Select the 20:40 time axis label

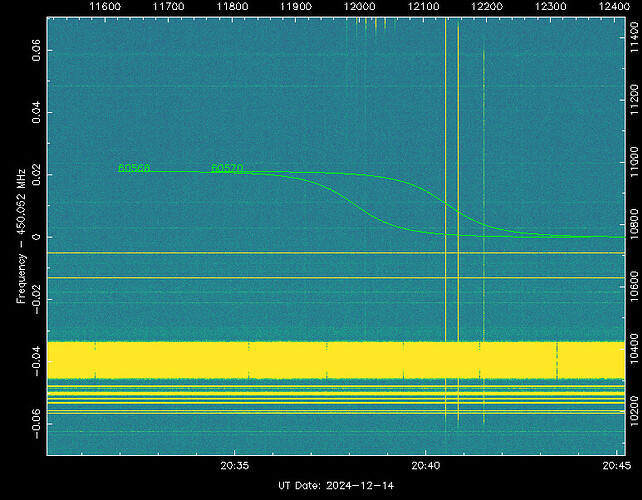coord(426,466)
